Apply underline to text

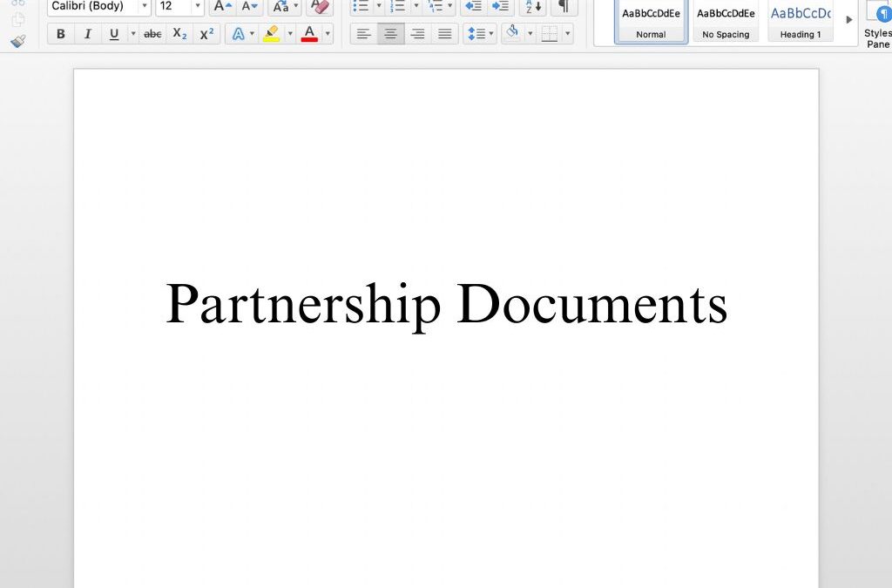point(114,34)
